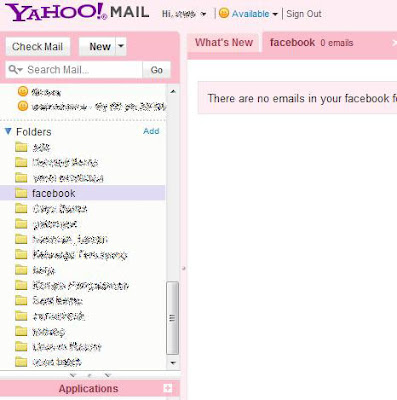
Task: Open the dropdown arrow beside New
Action: coord(121,46)
